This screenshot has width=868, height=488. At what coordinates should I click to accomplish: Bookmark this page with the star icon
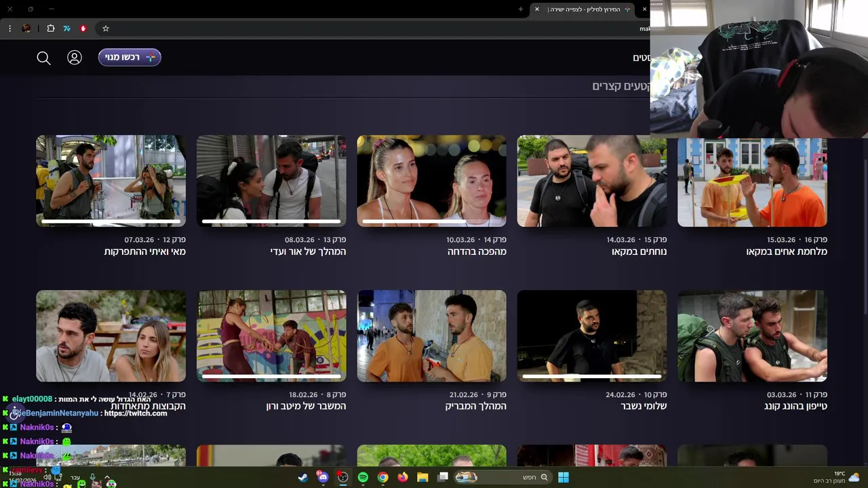[x=106, y=28]
